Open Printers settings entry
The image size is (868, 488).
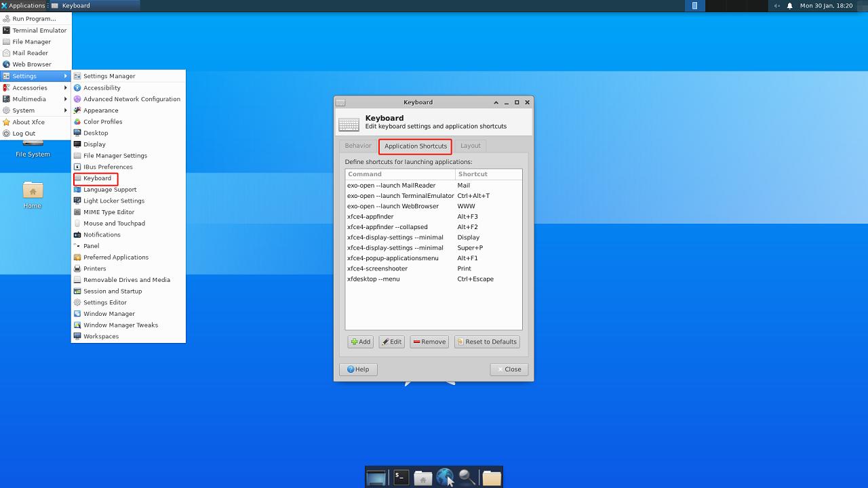(x=128, y=268)
